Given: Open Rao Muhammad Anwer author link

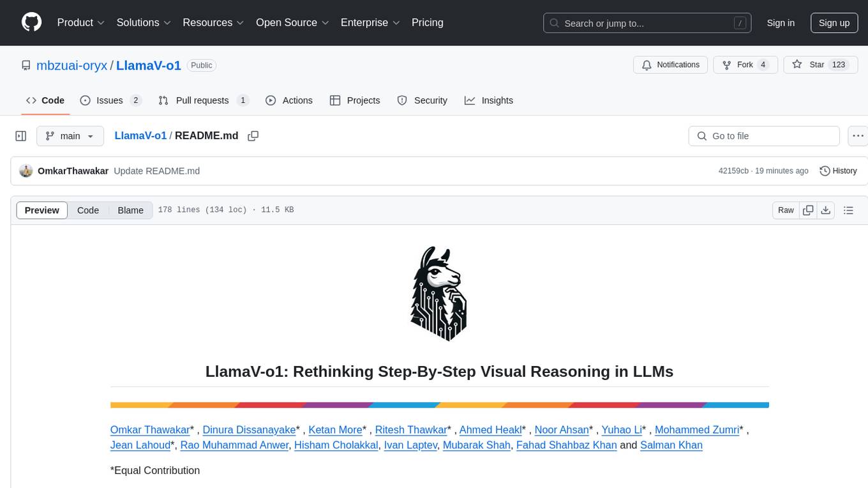Looking at the screenshot, I should click(x=235, y=445).
